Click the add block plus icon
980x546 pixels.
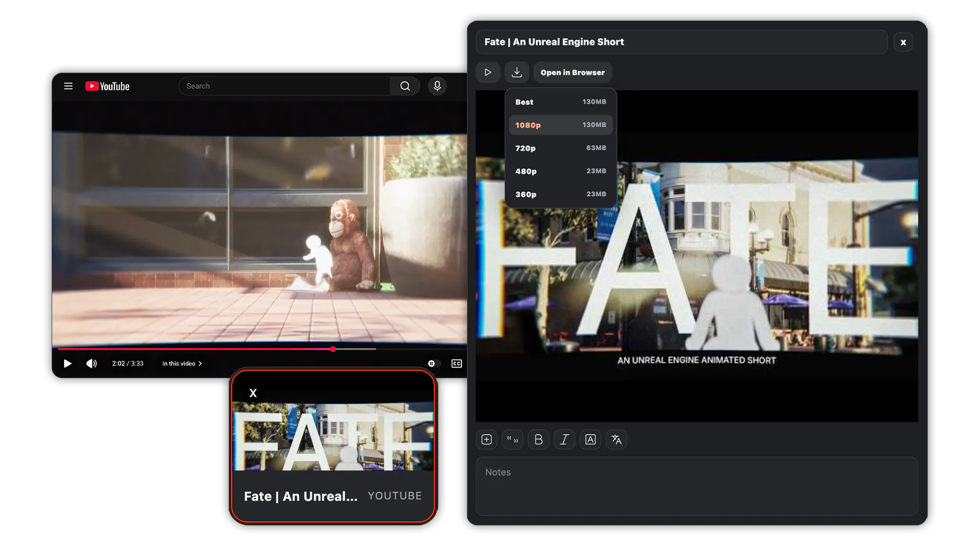point(487,439)
